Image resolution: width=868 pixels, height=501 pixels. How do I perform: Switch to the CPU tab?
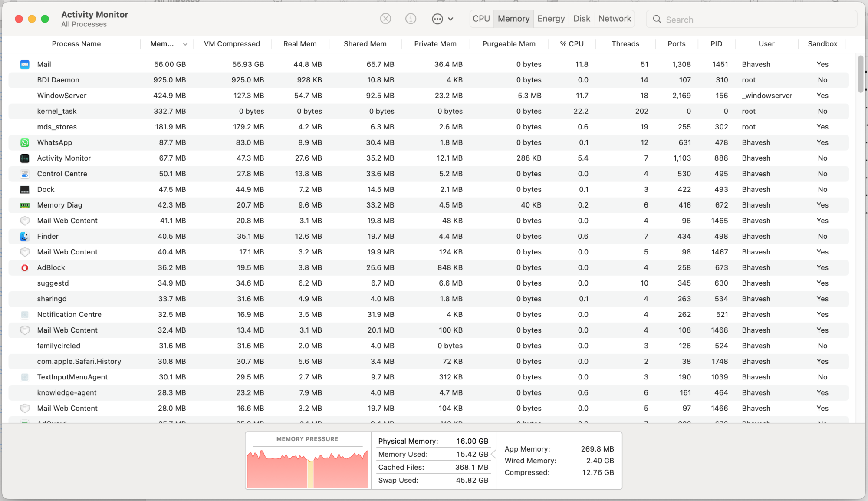[x=481, y=19]
